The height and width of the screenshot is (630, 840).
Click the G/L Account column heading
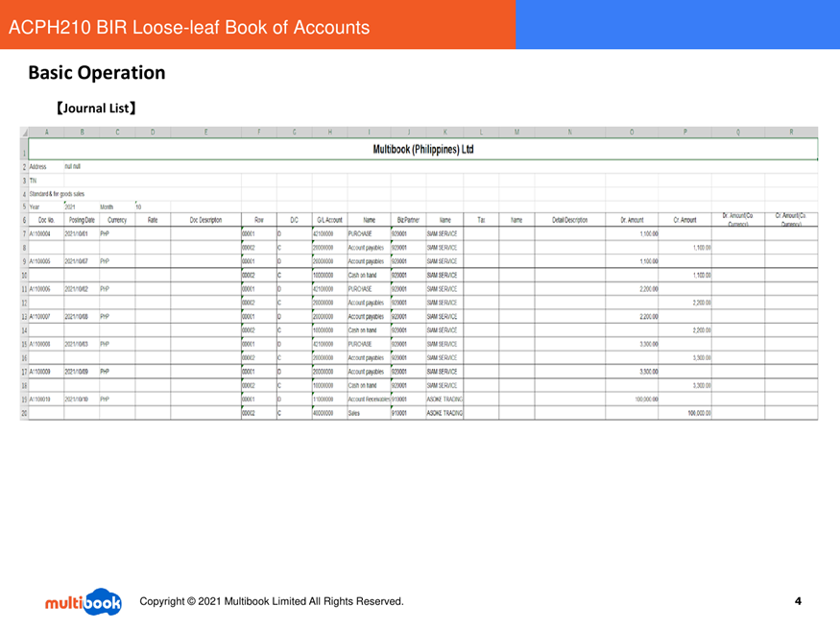click(329, 220)
